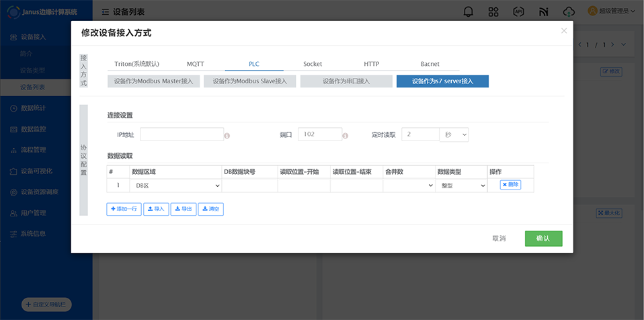Open the four-squares apps grid icon
The width and height of the screenshot is (644, 320).
point(493,11)
